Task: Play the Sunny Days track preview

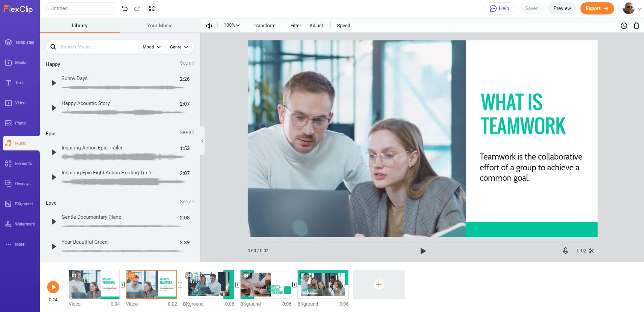Action: tap(53, 83)
